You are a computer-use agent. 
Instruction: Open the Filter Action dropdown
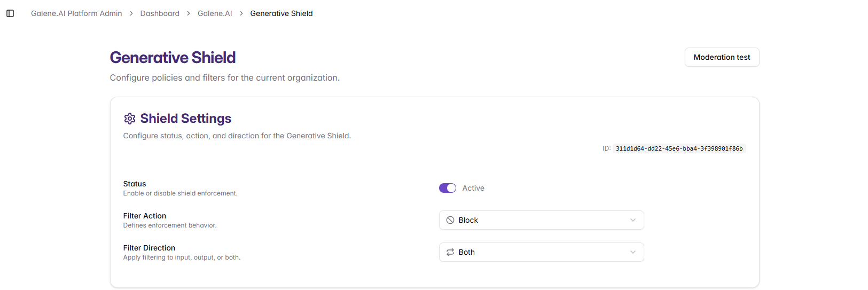click(x=541, y=220)
